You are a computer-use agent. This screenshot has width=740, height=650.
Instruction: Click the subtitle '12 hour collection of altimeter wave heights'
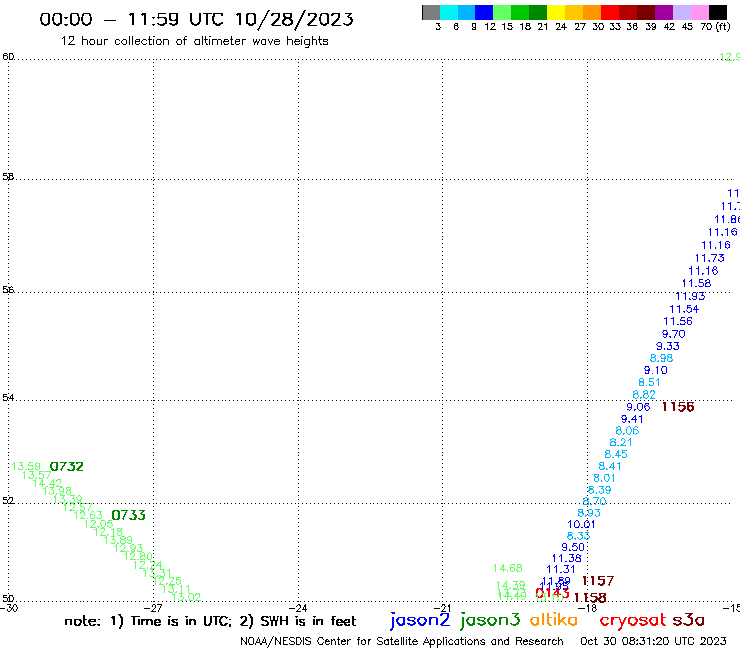(x=194, y=41)
